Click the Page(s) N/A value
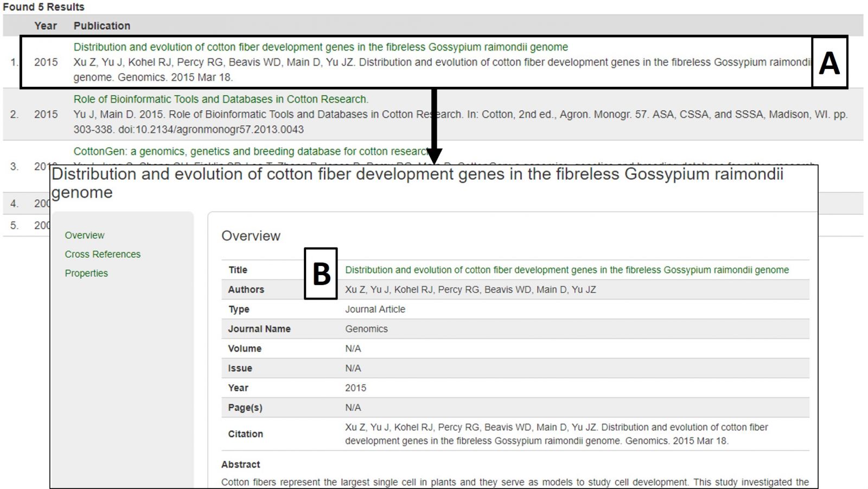This screenshot has height=489, width=868. pyautogui.click(x=353, y=408)
